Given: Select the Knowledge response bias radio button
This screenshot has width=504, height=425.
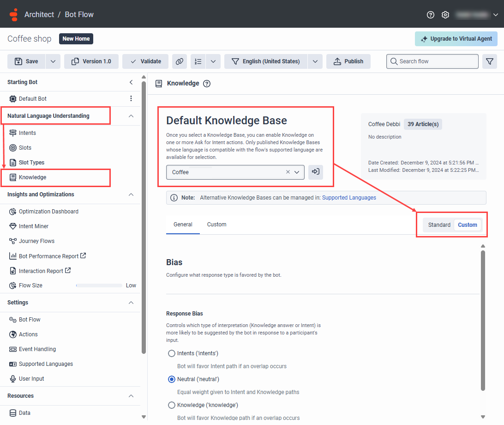Looking at the screenshot, I should pos(172,405).
